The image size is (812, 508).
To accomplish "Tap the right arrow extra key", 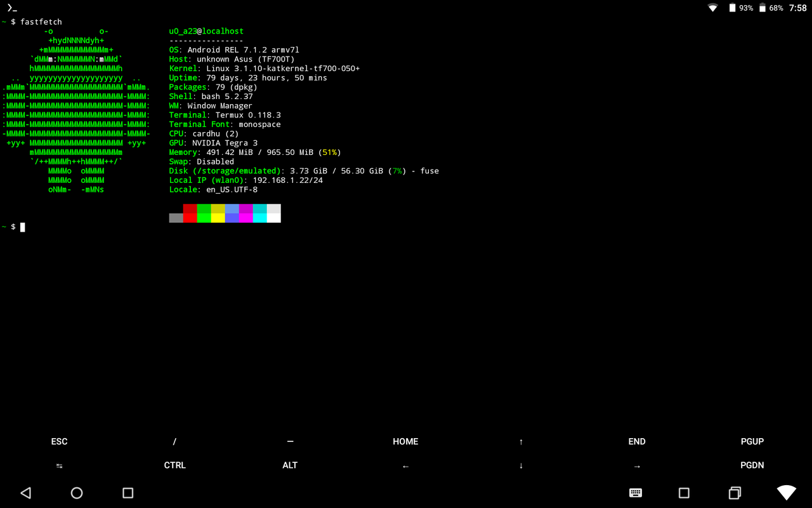I will click(637, 466).
